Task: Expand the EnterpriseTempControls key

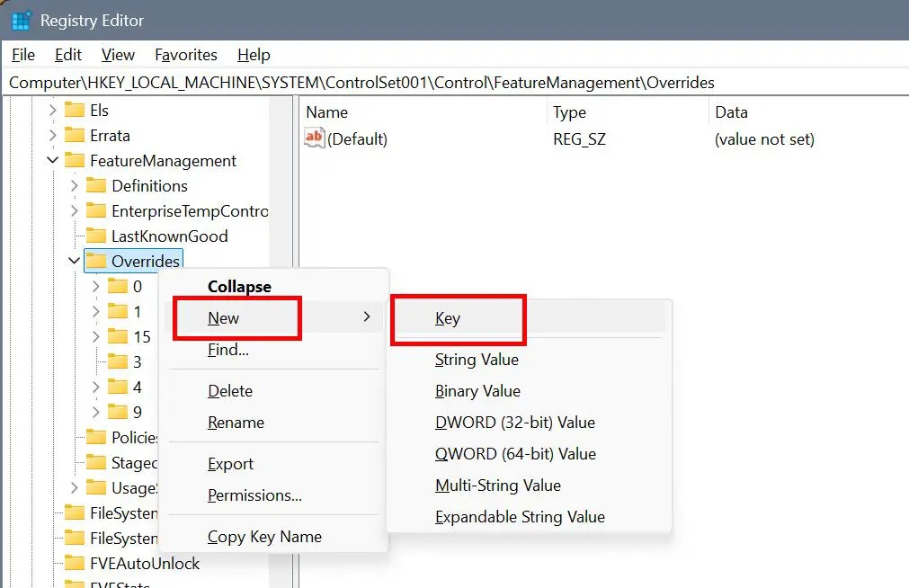Action: (x=75, y=210)
